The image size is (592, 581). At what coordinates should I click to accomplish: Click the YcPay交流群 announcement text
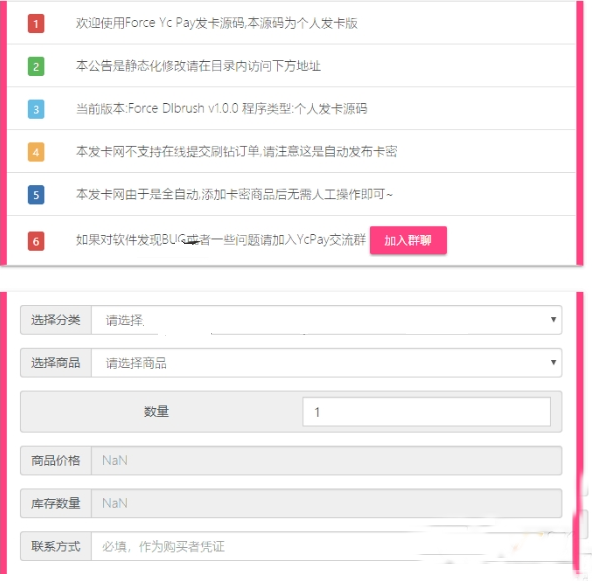pos(221,240)
